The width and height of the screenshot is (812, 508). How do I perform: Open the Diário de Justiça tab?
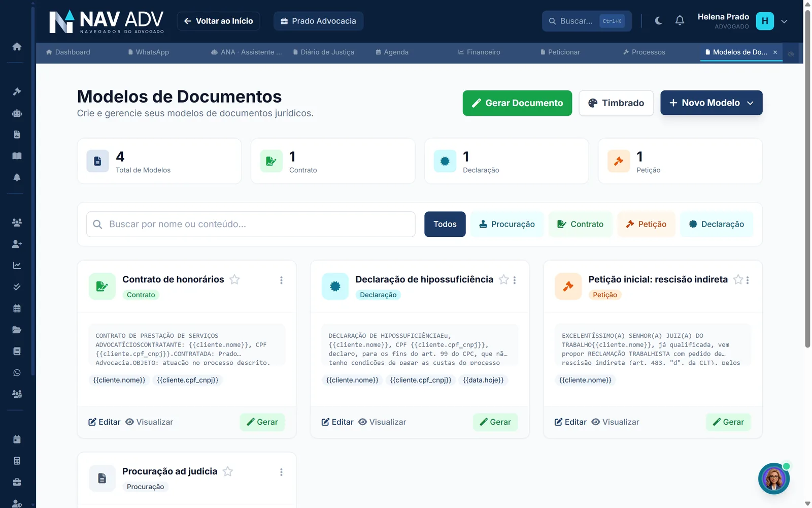(x=324, y=52)
